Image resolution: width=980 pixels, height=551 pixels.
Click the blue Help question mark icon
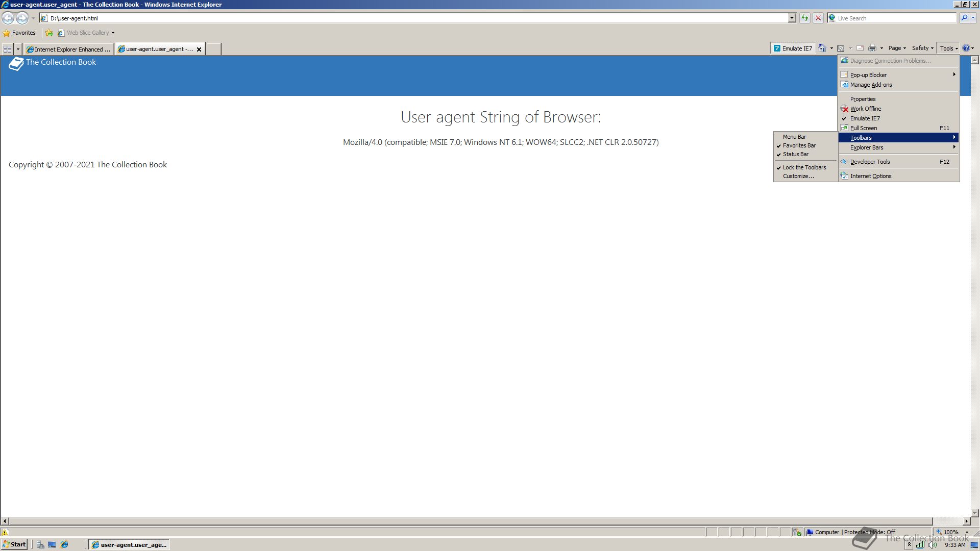[966, 48]
